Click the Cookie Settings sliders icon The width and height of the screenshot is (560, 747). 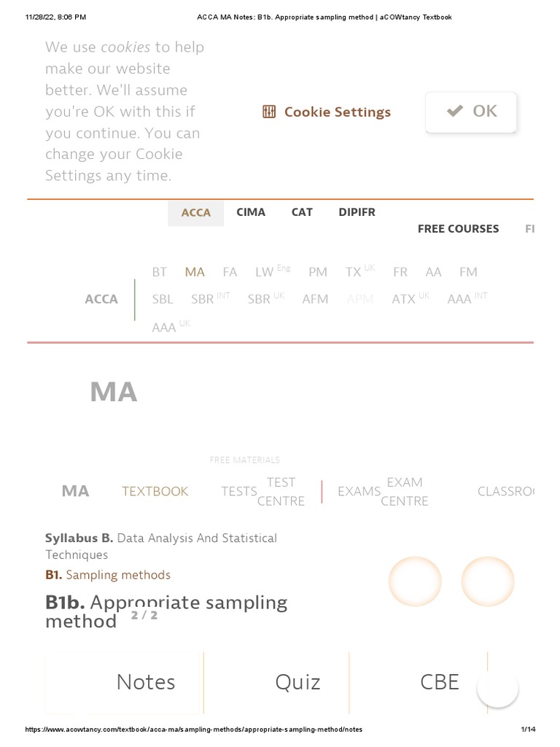(269, 112)
